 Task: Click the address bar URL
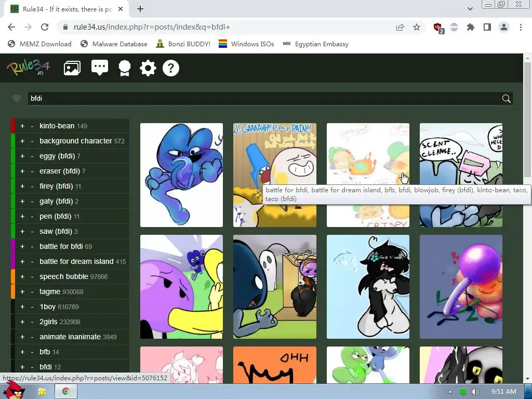pyautogui.click(x=152, y=27)
